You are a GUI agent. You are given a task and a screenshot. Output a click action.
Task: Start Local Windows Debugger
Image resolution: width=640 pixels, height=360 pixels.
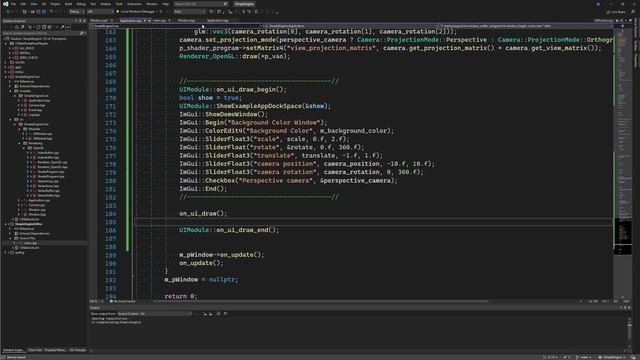click(x=135, y=12)
